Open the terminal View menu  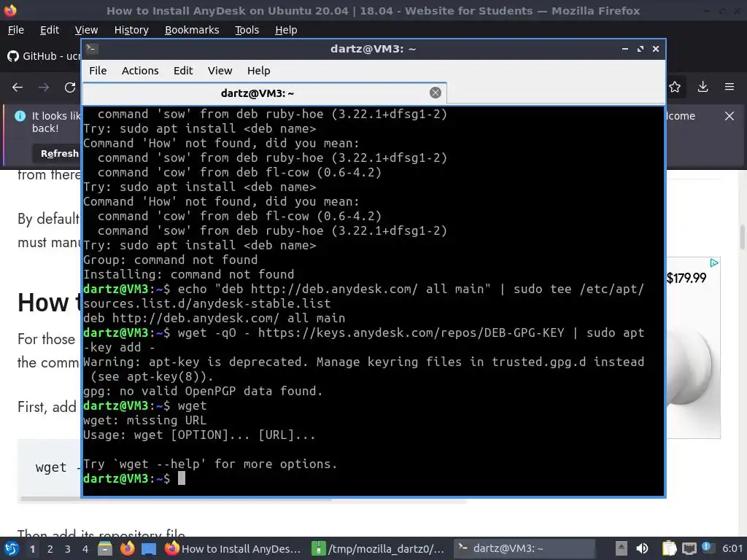(220, 71)
